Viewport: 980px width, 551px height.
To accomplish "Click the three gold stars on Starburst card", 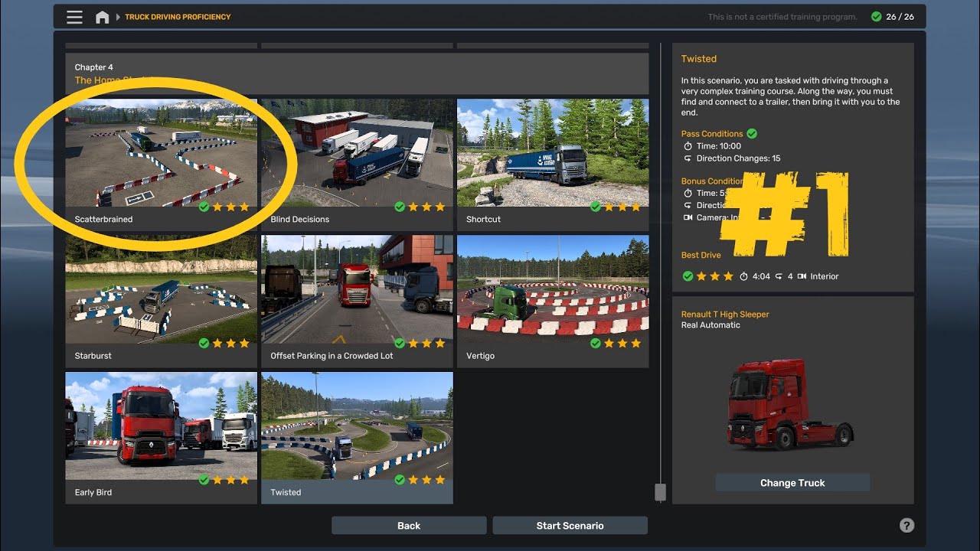I will point(230,344).
